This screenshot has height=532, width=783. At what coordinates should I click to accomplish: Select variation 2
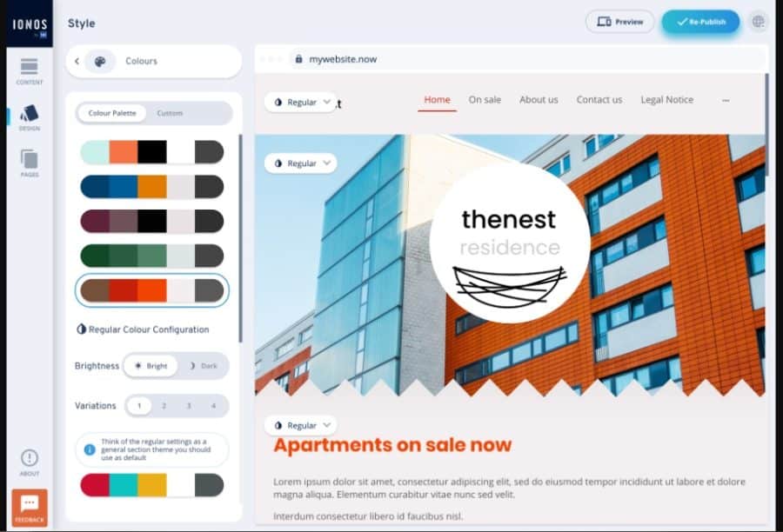(164, 406)
